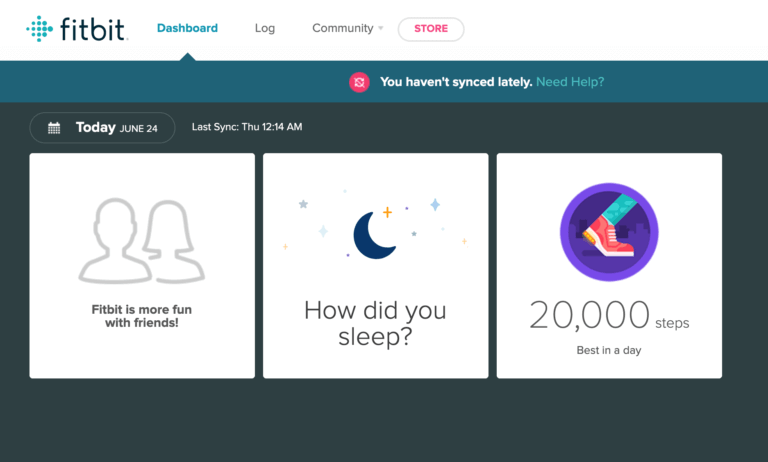Click the 'Best in a day' label
This screenshot has width=768, height=462.
609,350
